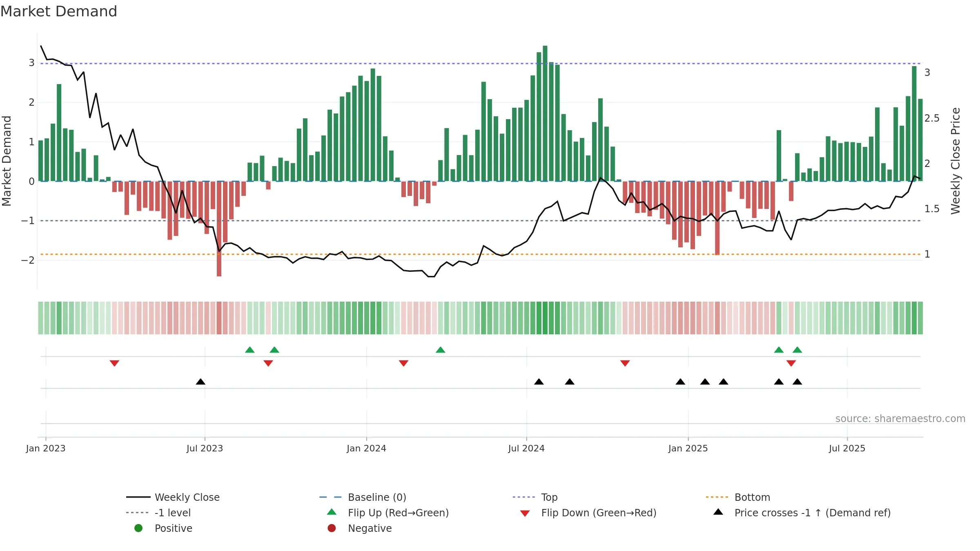This screenshot has height=551, width=980.
Task: Click the Weekly Close Price axis title
Action: coord(955,161)
